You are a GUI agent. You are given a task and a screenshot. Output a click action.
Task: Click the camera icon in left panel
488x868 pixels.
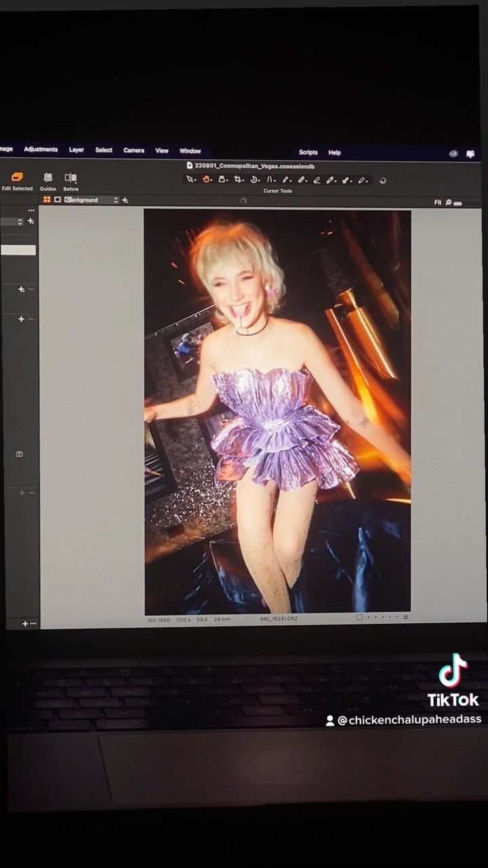[x=19, y=454]
